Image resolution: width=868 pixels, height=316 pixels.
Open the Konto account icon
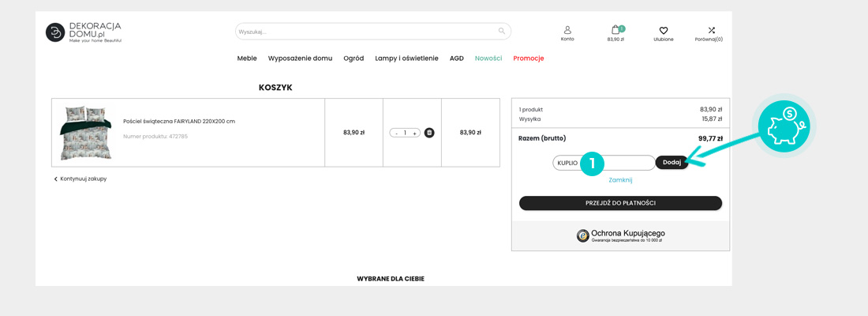click(x=567, y=30)
